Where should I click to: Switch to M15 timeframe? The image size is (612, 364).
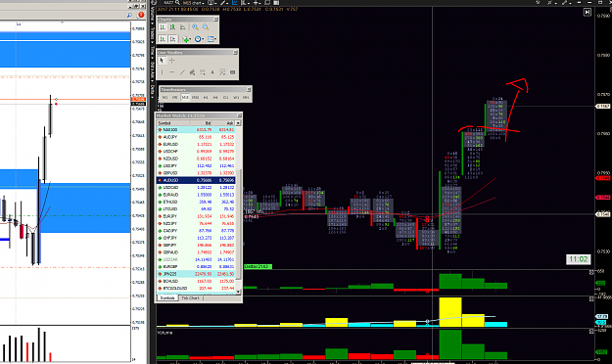185,97
